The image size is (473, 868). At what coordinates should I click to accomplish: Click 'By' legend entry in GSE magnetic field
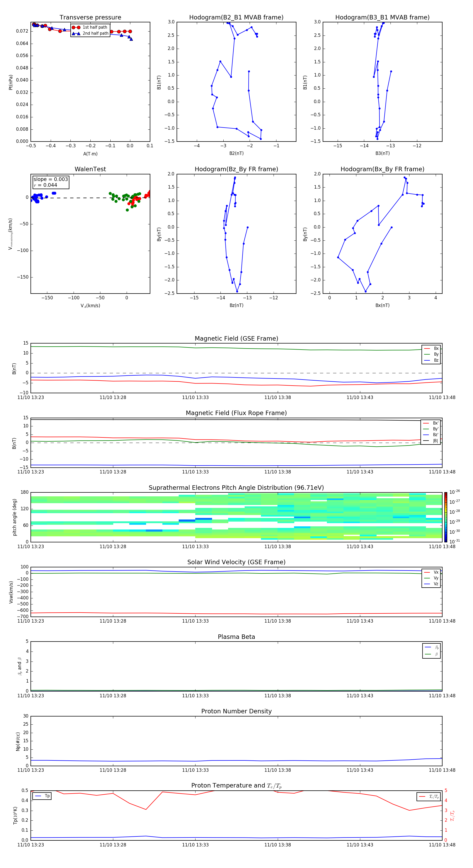pos(431,355)
